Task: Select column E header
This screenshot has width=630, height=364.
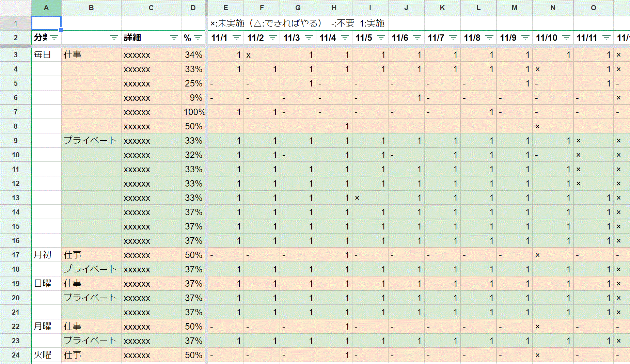Action: (x=226, y=8)
